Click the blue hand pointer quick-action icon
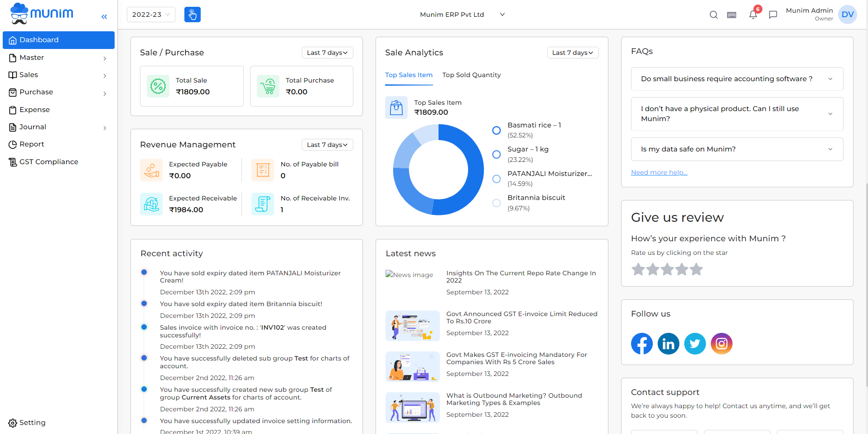The height and width of the screenshot is (434, 868). [192, 15]
